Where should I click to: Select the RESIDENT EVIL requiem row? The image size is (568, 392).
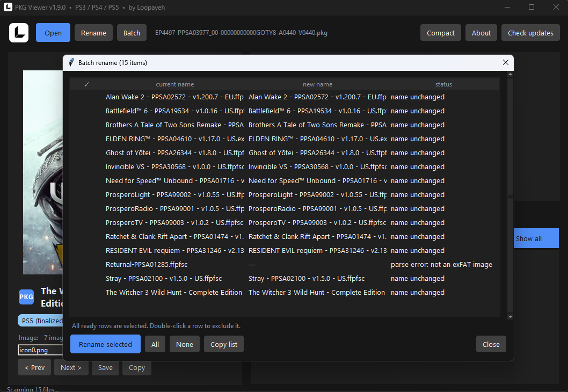click(x=285, y=250)
